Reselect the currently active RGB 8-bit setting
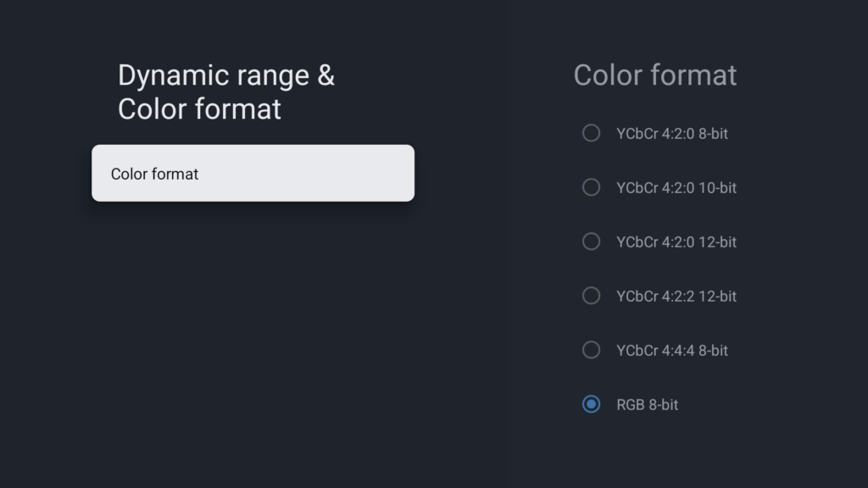 tap(591, 404)
